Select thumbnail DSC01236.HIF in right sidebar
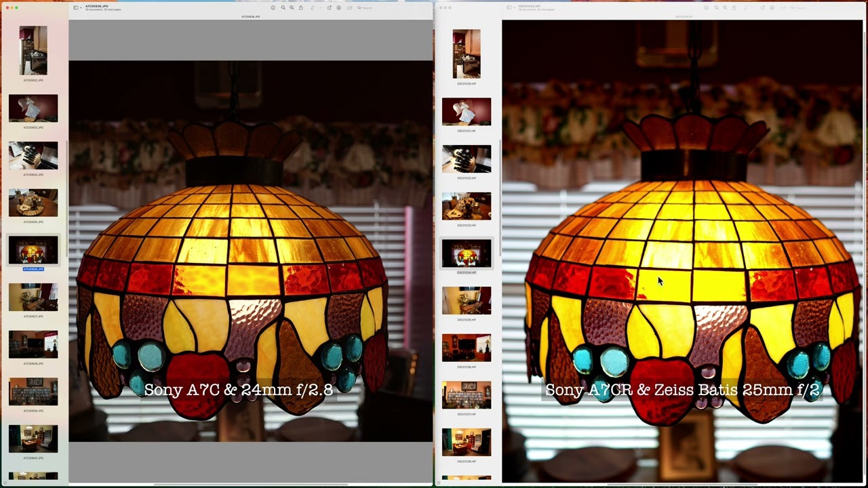Viewport: 868px width, 488px height. click(x=467, y=348)
